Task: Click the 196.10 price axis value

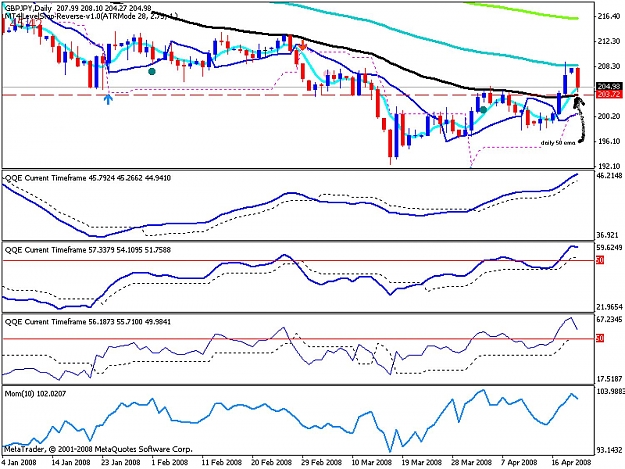Action: click(x=609, y=141)
